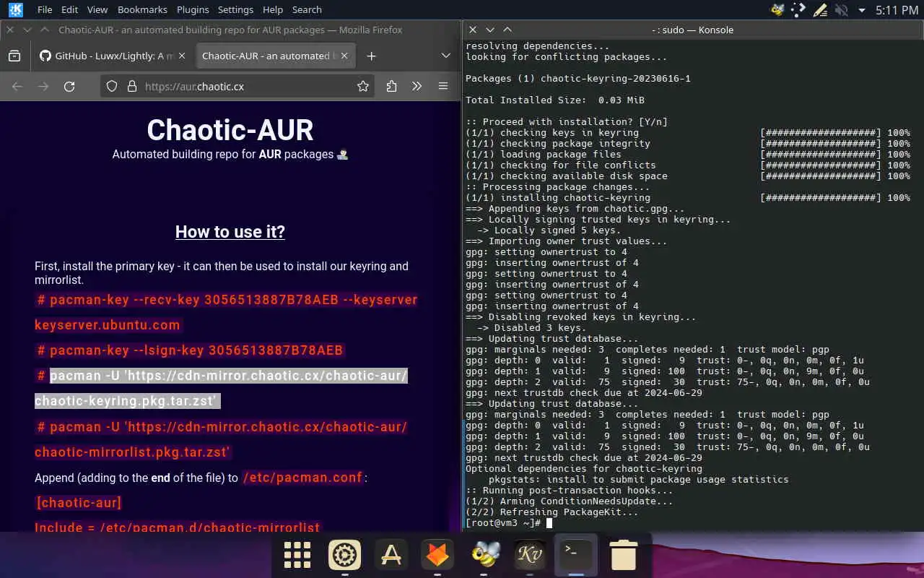The image size is (924, 578).
Task: Open the Plugins menu
Action: tap(193, 9)
